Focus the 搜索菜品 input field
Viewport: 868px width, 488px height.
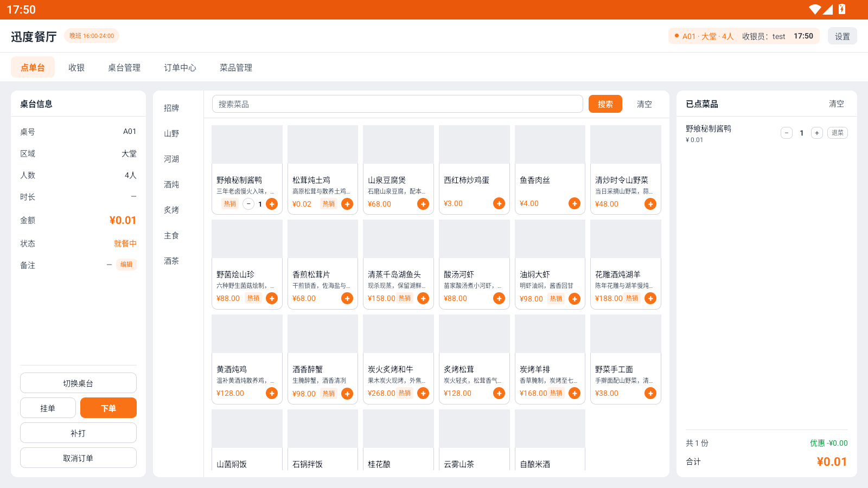click(398, 104)
